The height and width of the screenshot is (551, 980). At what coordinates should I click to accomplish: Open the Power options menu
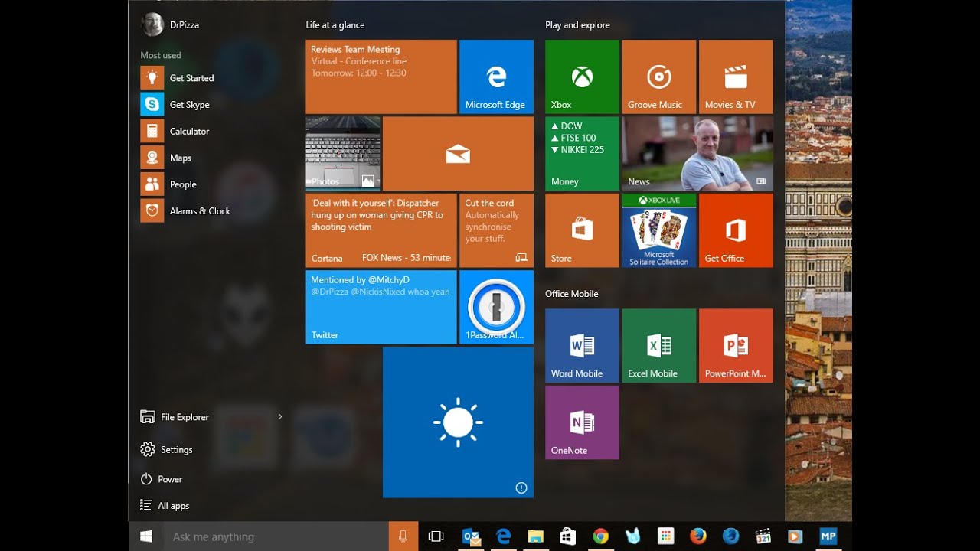tap(169, 479)
